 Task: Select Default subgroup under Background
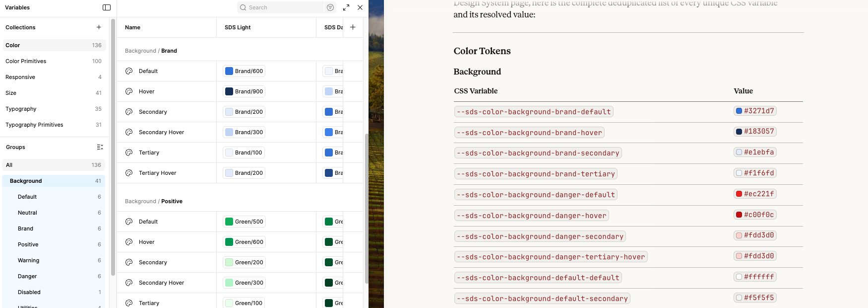click(x=54, y=197)
